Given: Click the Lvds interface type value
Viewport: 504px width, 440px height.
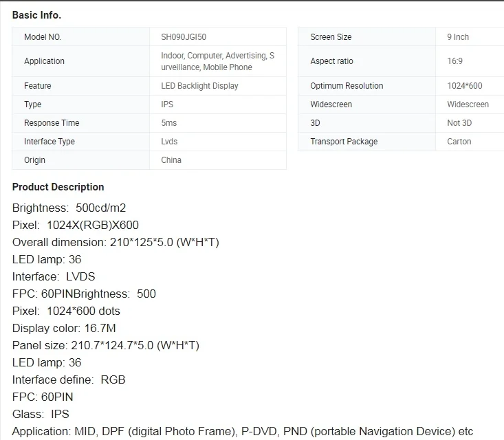Looking at the screenshot, I should pyautogui.click(x=169, y=142).
